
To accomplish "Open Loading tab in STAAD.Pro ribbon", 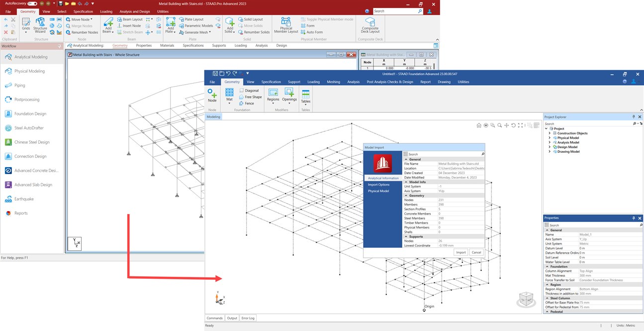I will (x=106, y=11).
